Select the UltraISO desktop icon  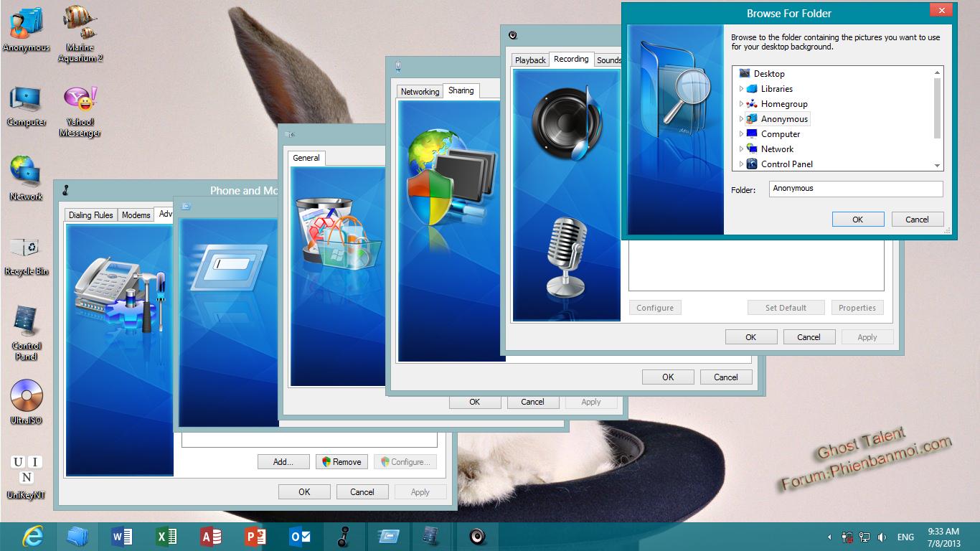click(27, 396)
